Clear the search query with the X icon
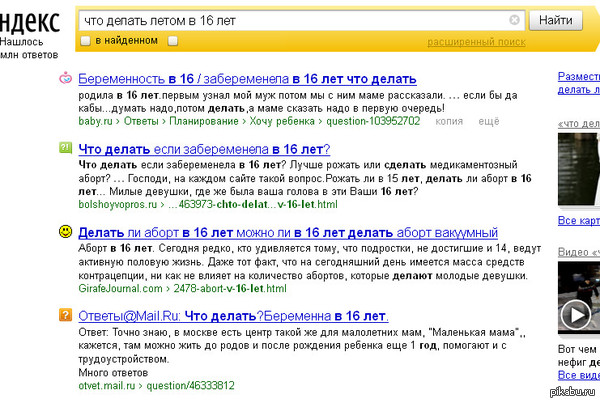Image resolution: width=600 pixels, height=403 pixels. (x=515, y=19)
